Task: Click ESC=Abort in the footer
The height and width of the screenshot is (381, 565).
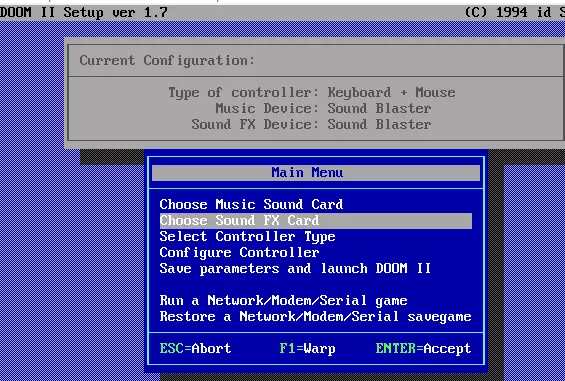Action: point(195,349)
